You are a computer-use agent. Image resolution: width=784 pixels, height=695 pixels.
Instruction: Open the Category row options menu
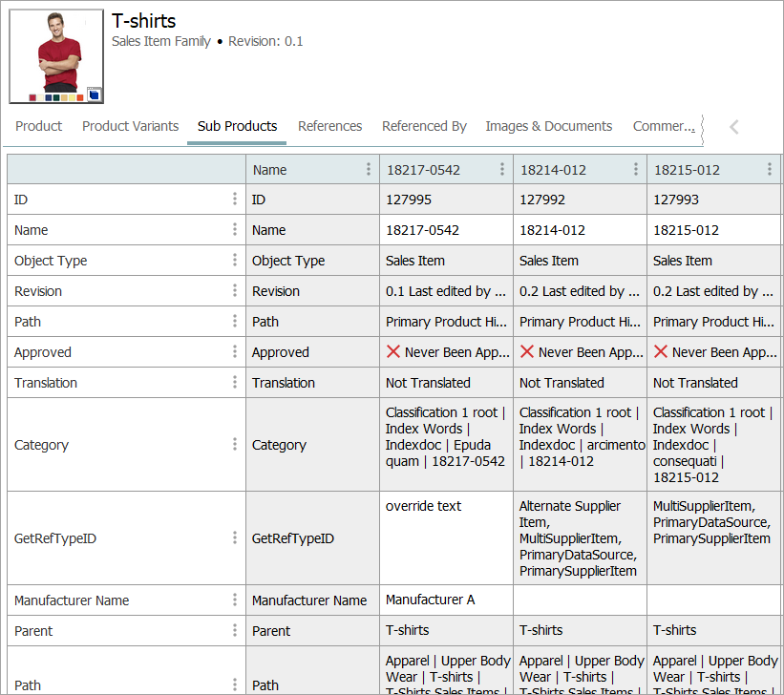[235, 445]
